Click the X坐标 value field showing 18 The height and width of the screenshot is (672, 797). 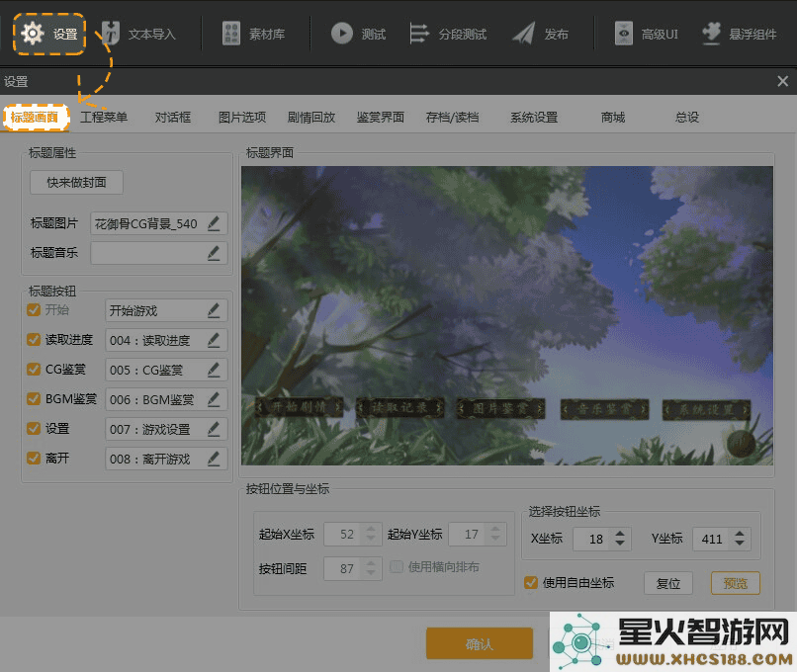pos(602,539)
